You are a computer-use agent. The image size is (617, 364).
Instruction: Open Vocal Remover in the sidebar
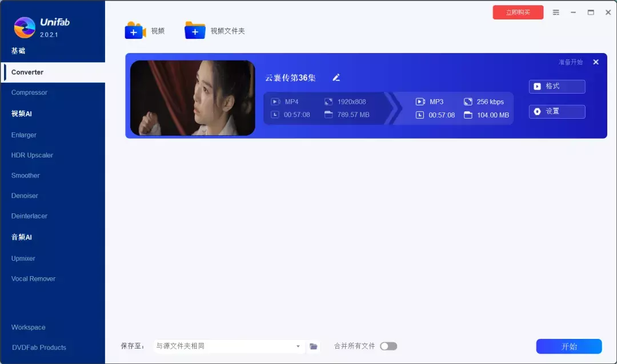(33, 278)
